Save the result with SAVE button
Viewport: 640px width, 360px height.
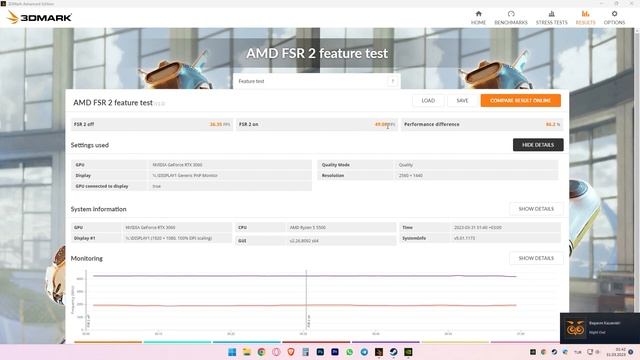[x=462, y=100]
